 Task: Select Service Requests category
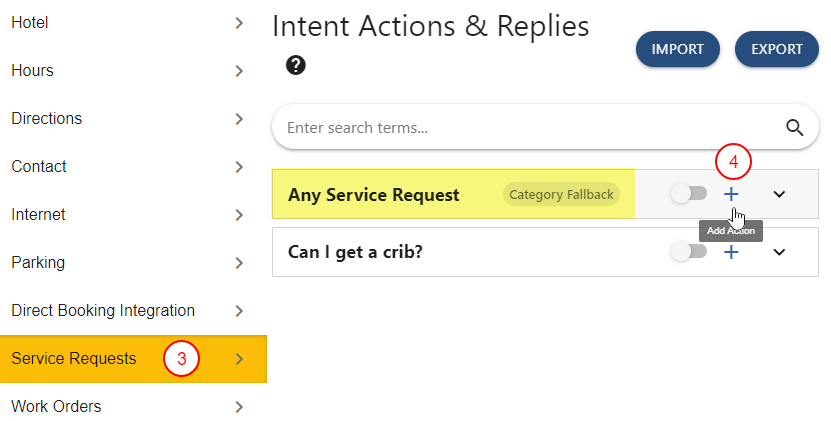(x=74, y=359)
